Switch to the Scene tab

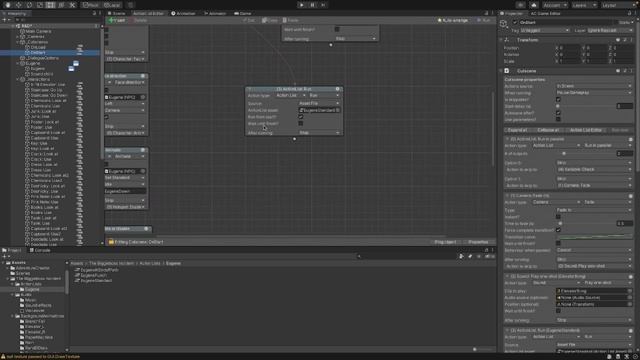click(x=117, y=13)
